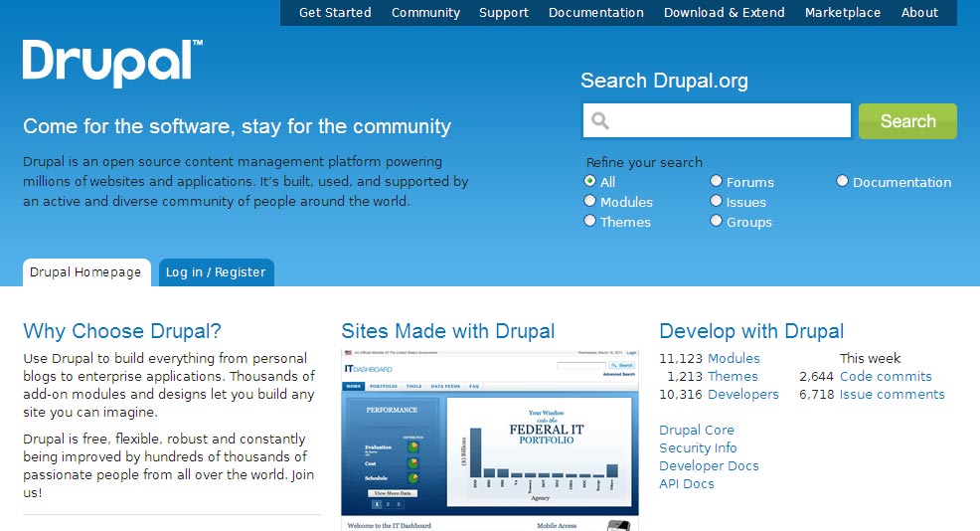Choose the Groups radio button
The image size is (980, 531).
point(716,221)
